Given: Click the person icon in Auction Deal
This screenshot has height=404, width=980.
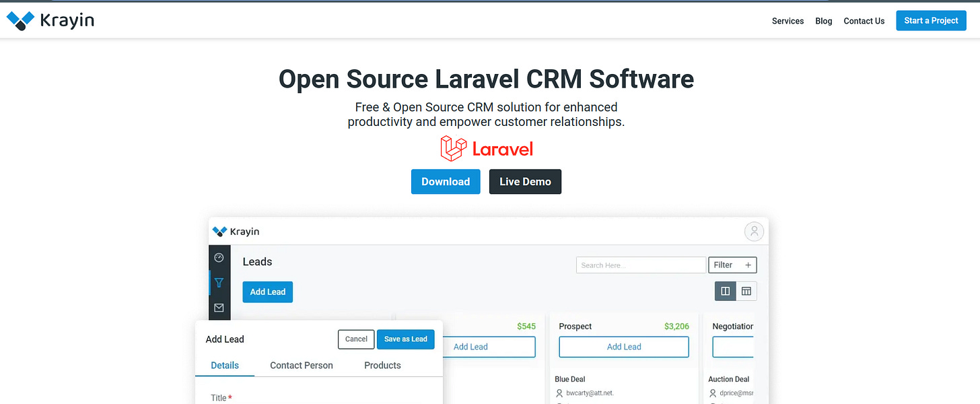Looking at the screenshot, I should [x=713, y=393].
